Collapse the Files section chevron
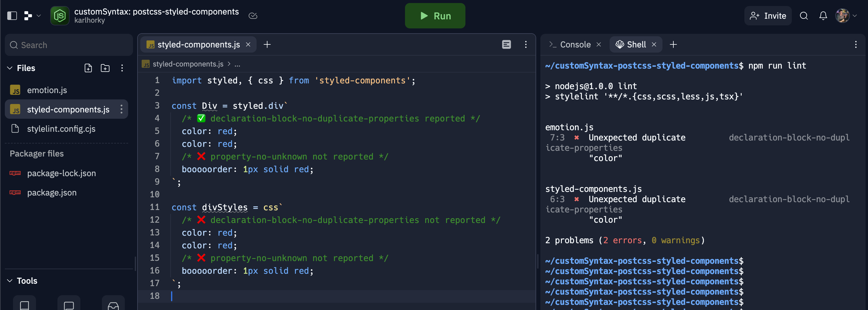 click(10, 68)
